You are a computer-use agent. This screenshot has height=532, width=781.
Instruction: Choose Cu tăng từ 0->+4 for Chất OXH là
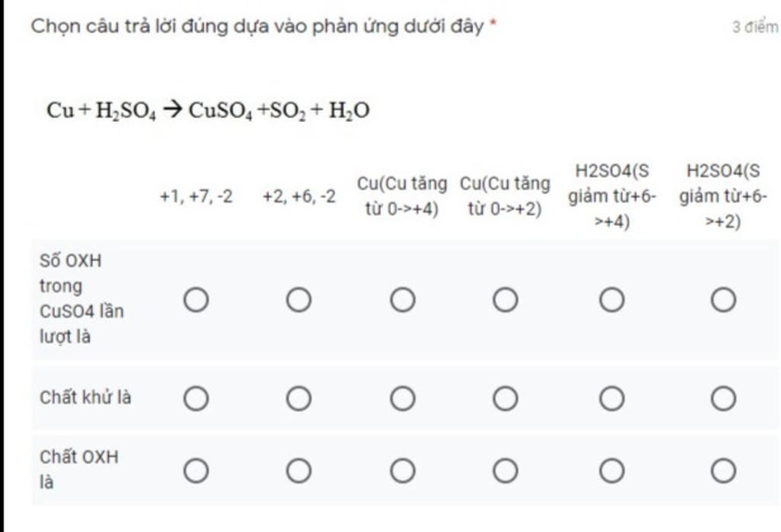tap(403, 471)
